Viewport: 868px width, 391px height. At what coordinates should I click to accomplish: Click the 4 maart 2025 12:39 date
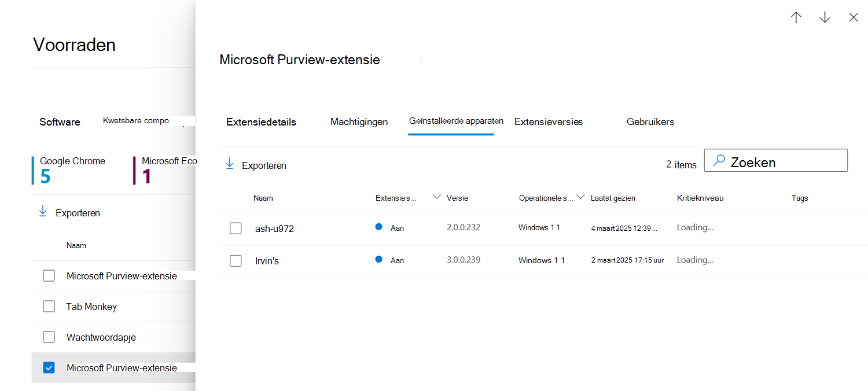click(x=624, y=228)
